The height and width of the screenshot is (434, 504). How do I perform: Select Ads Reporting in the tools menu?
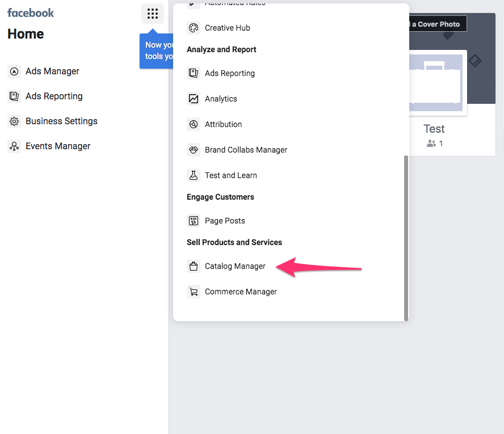click(230, 73)
